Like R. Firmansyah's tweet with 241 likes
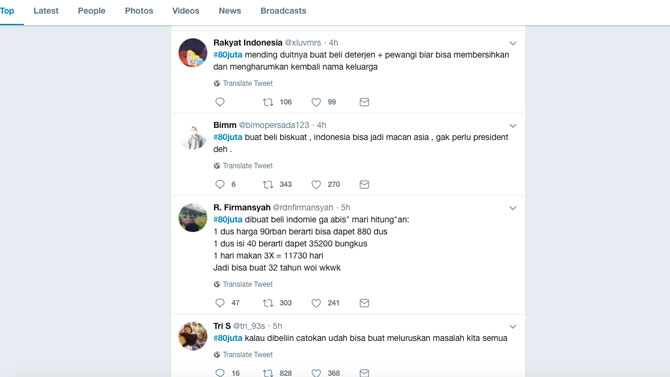This screenshot has width=670, height=377. pyautogui.click(x=316, y=303)
